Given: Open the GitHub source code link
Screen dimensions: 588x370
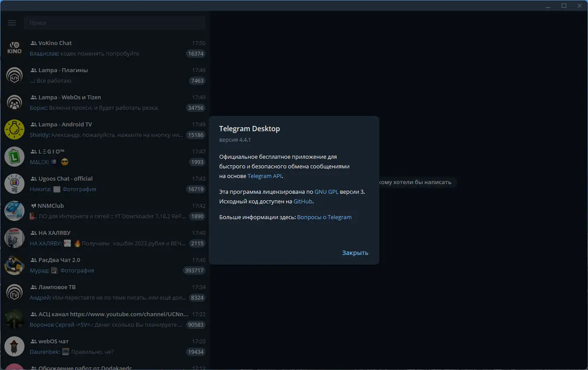Looking at the screenshot, I should point(303,201).
